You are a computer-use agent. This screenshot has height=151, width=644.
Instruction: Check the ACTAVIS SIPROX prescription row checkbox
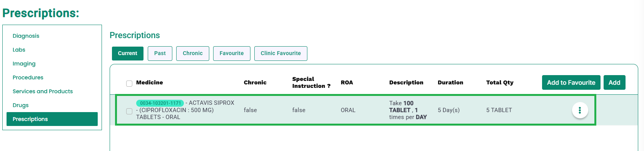coord(129,111)
